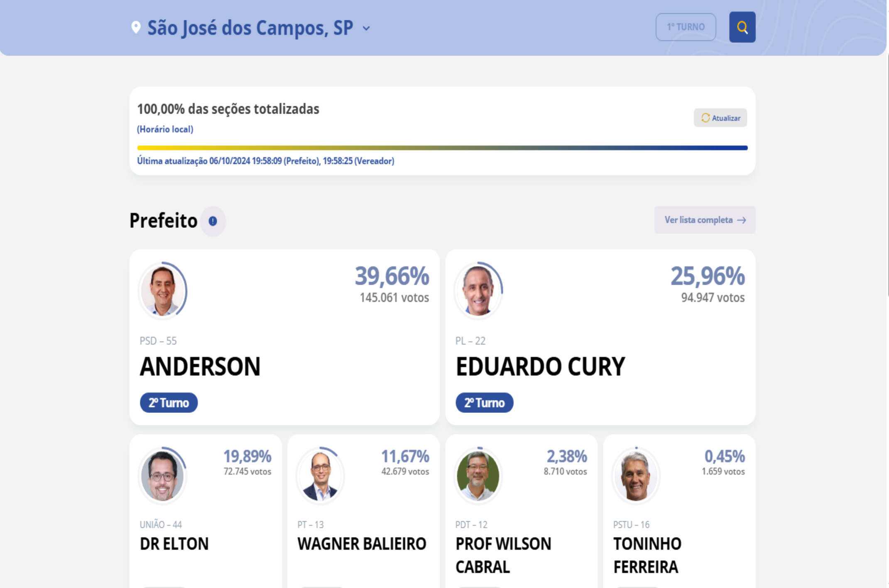
Task: Click the arrow in Ver lista completa
Action: [x=742, y=220]
